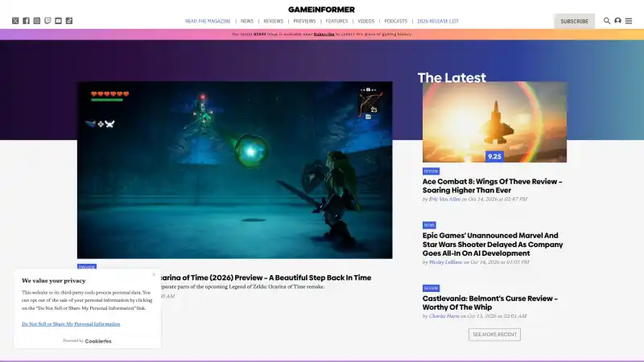Open the Facebook social icon
Screen dimensions: 644x362
26,21
